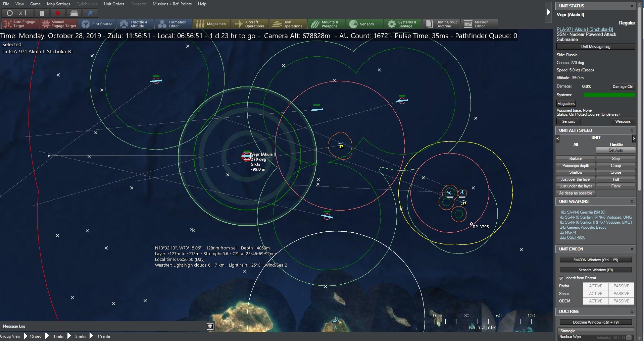Viewport: 644px width, 341px height.
Task: Set time compression to 15 min
Action: click(103, 337)
